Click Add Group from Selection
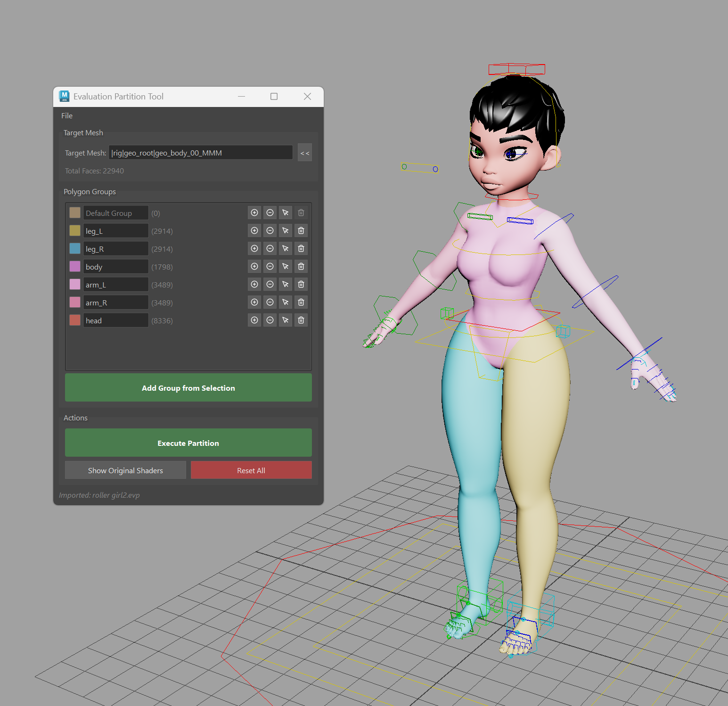The width and height of the screenshot is (728, 706). (x=188, y=387)
